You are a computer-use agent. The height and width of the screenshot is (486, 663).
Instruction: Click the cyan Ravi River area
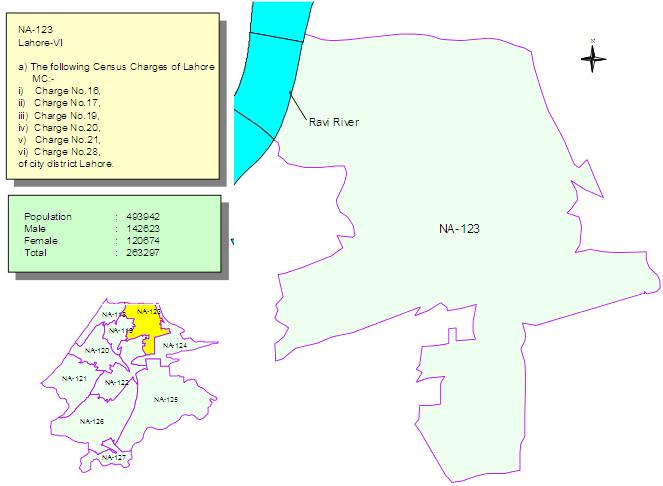(269, 80)
